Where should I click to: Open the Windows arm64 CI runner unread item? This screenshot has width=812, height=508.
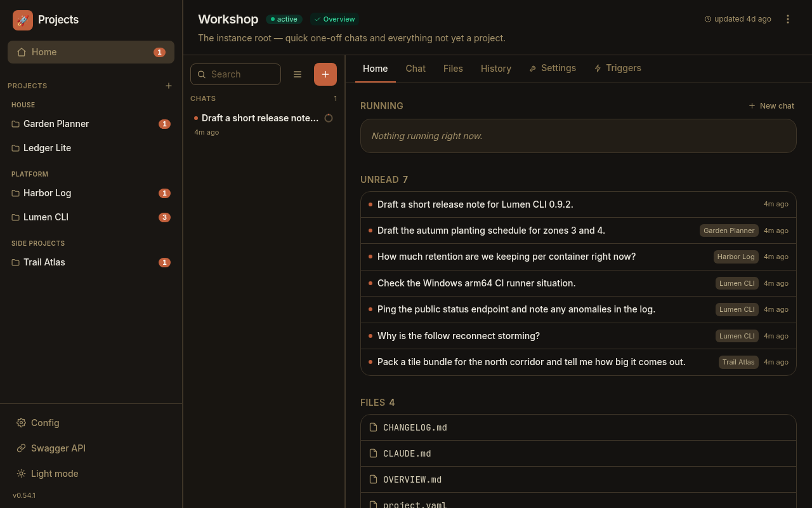[x=579, y=283]
